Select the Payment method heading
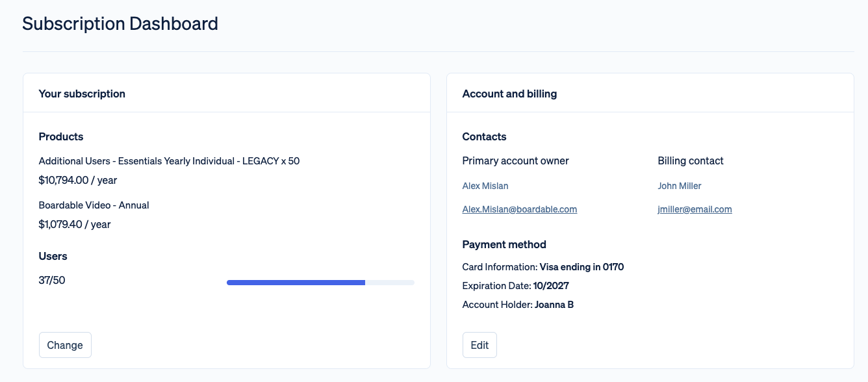This screenshot has width=868, height=382. pos(504,244)
